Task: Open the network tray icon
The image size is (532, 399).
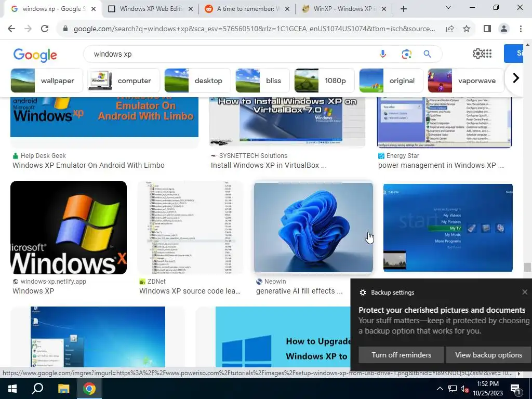Action: pyautogui.click(x=453, y=389)
